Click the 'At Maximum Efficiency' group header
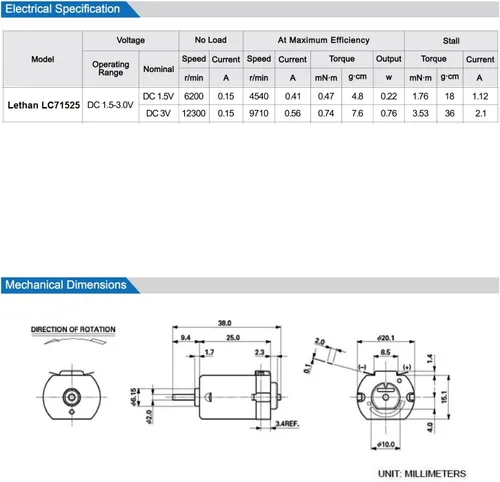 pos(324,40)
